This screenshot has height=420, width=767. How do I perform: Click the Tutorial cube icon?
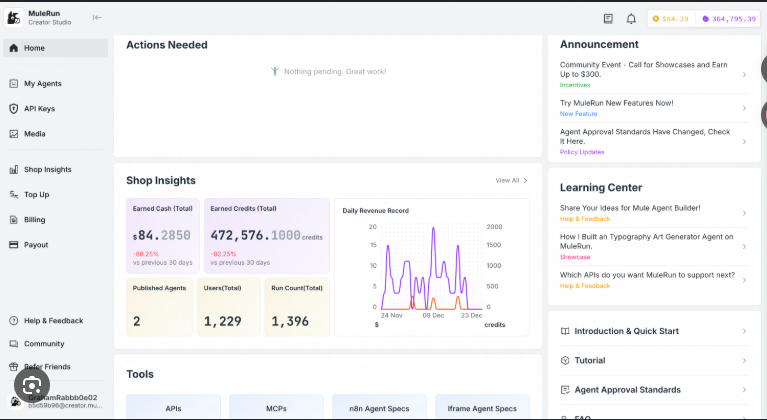(565, 360)
